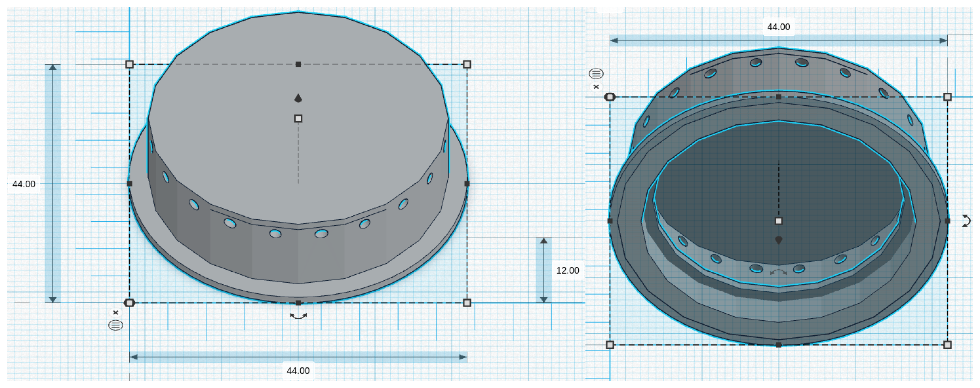The image size is (980, 388).
Task: Click the rotation arrow below the left object
Action: (x=298, y=316)
